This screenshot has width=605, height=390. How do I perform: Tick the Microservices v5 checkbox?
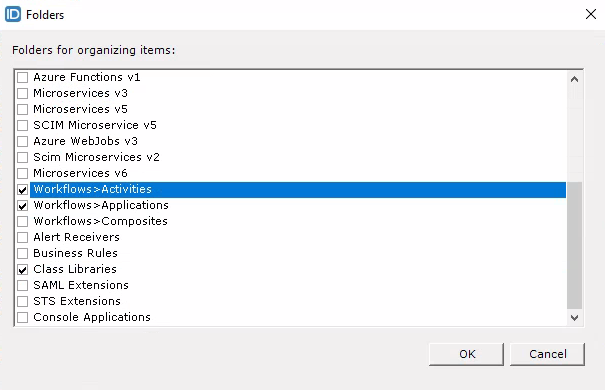point(22,109)
